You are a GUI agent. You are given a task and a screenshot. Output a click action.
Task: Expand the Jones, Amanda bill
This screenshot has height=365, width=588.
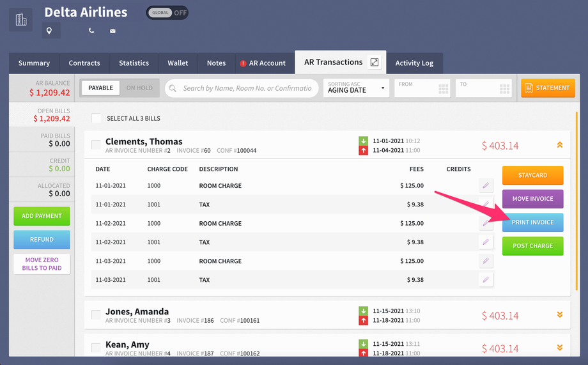tap(560, 315)
